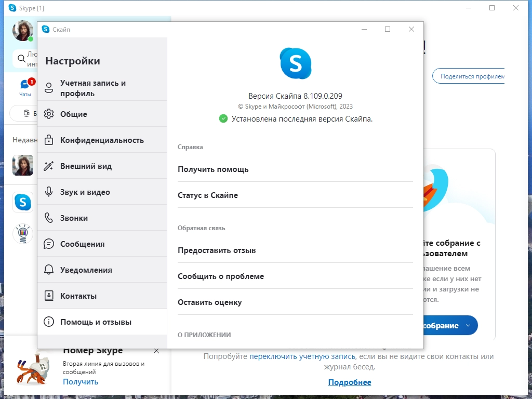Viewport: 532px width, 399px height.
Task: Expand the meeting button dropdown arrow
Action: pyautogui.click(x=468, y=325)
